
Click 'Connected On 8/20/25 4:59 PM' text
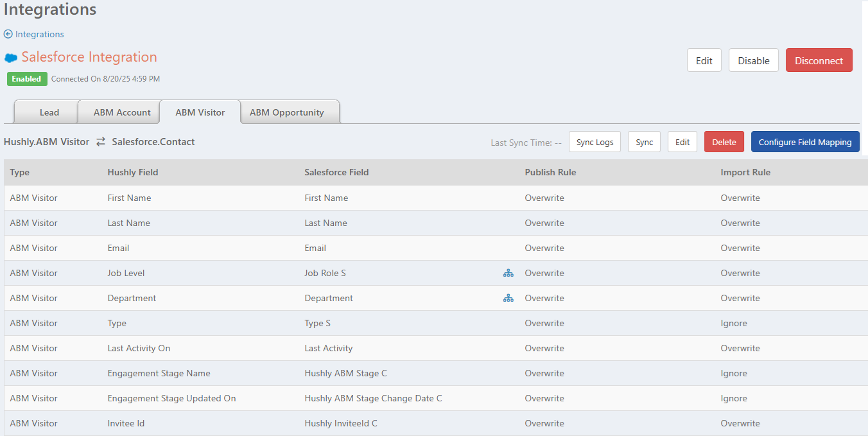pyautogui.click(x=105, y=79)
